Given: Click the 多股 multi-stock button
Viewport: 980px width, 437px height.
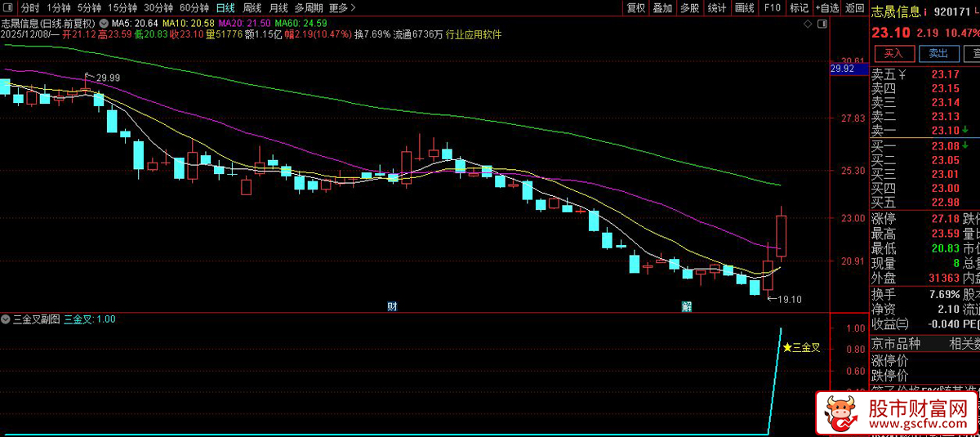Looking at the screenshot, I should tap(689, 8).
